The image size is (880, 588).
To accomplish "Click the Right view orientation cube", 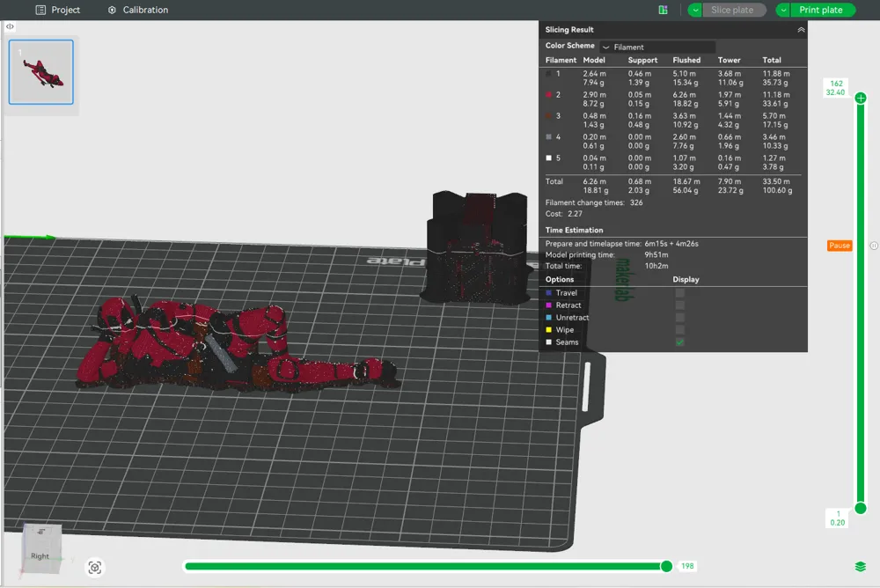I will (40, 548).
